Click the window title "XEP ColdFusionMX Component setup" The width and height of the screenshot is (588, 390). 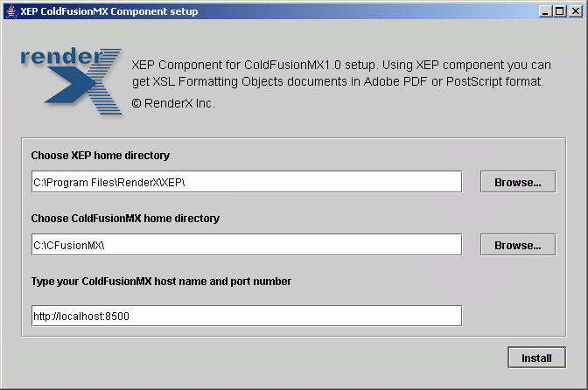tap(109, 11)
